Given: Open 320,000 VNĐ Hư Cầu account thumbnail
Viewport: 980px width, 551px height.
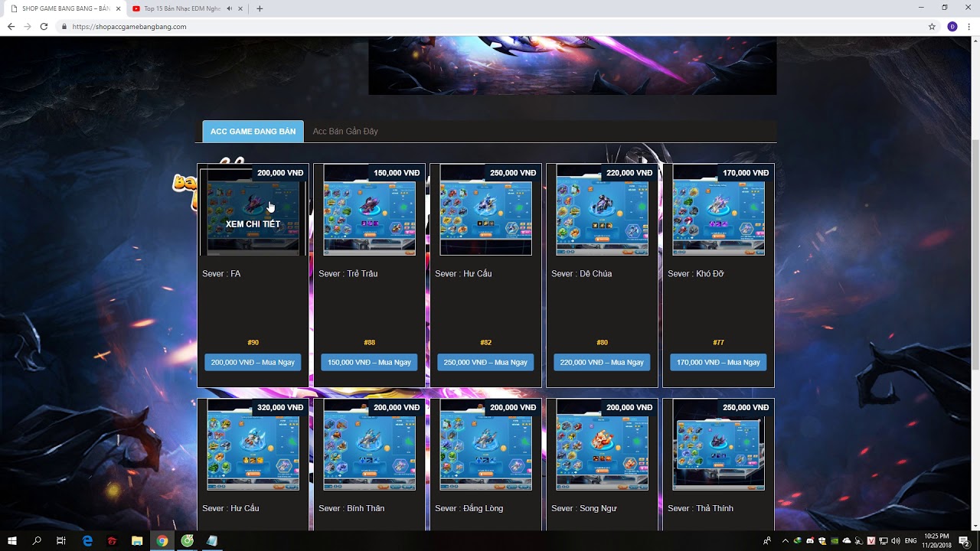Looking at the screenshot, I should [x=253, y=445].
